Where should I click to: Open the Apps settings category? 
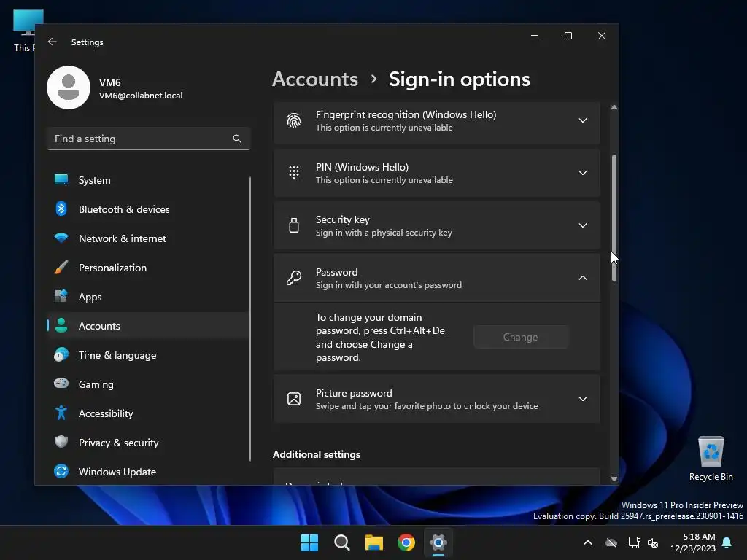tap(148, 297)
